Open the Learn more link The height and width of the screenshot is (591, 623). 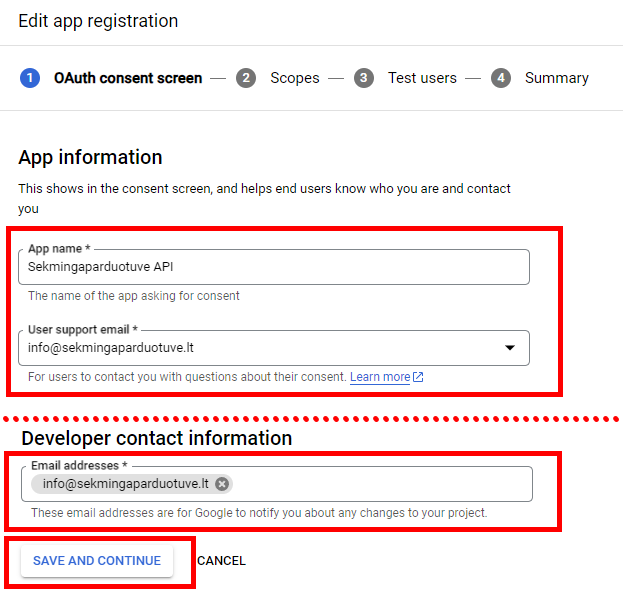coord(380,377)
